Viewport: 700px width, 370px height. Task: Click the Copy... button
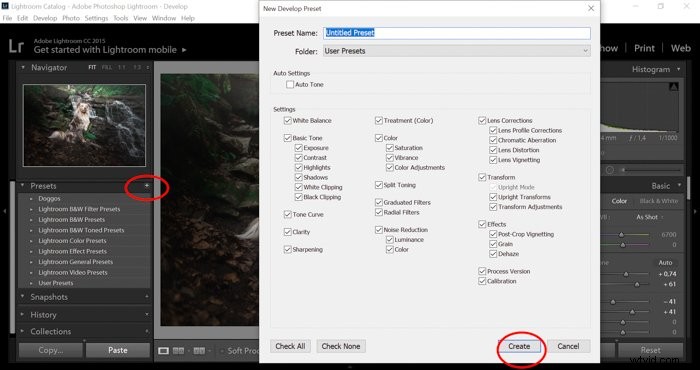click(x=51, y=350)
